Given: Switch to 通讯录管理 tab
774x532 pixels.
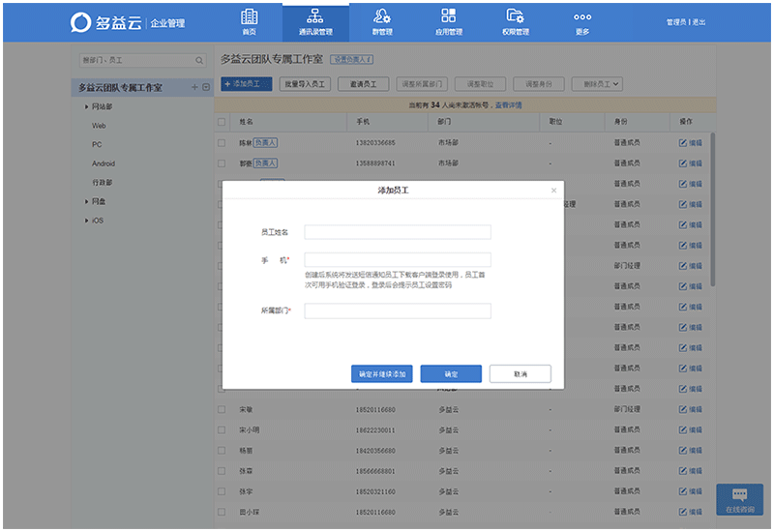Looking at the screenshot, I should [x=315, y=21].
